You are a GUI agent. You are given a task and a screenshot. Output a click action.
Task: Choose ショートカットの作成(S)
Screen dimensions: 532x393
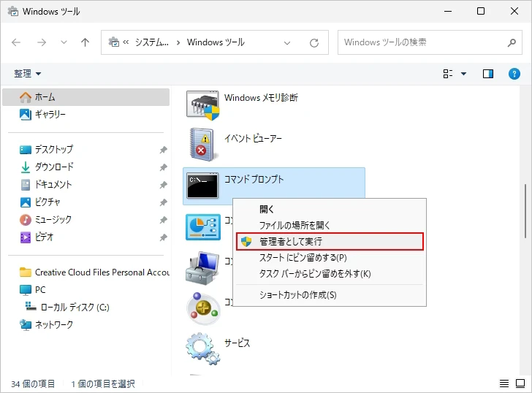(330, 295)
